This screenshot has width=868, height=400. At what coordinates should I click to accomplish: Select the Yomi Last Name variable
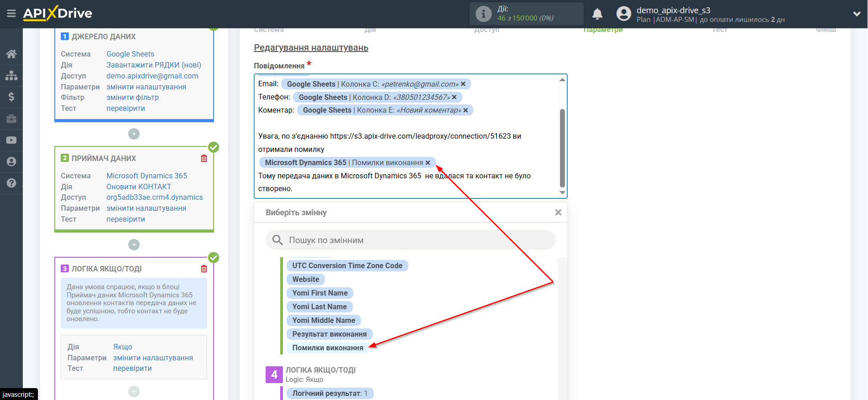pyautogui.click(x=319, y=306)
